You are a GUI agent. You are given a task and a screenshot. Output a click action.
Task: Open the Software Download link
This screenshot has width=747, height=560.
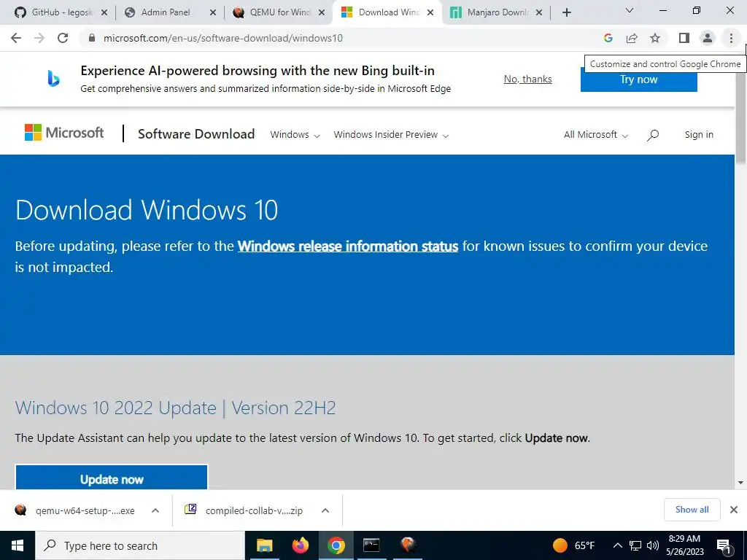(x=196, y=134)
